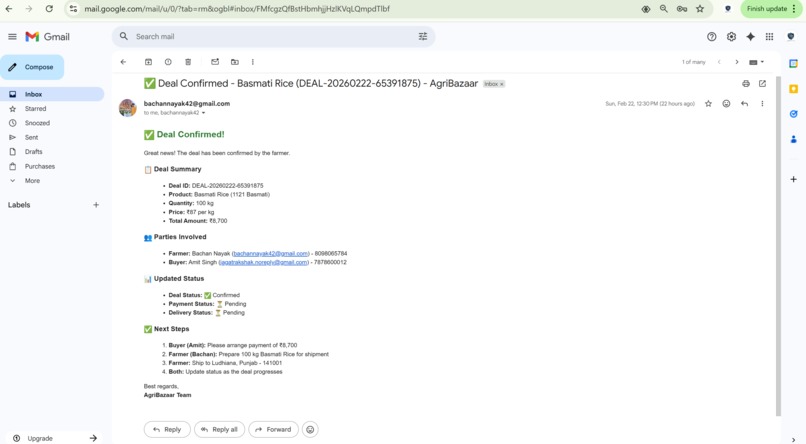Create new label plus button
This screenshot has height=444, width=806.
coord(96,205)
